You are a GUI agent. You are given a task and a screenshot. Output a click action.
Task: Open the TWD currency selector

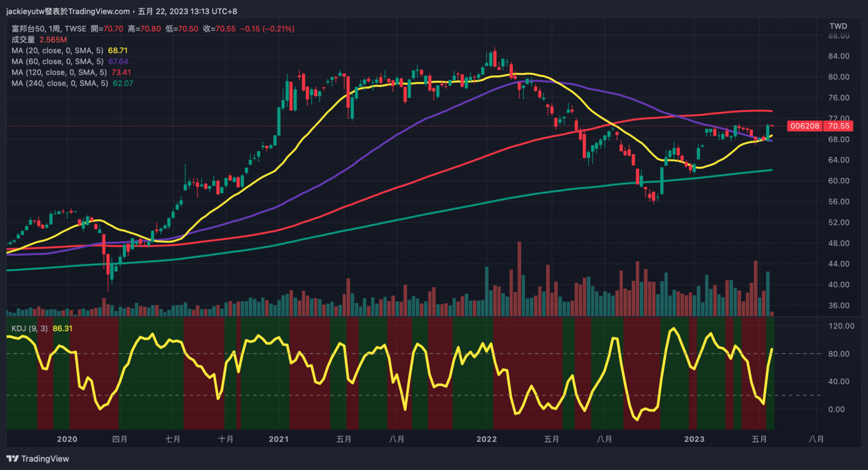pos(838,26)
